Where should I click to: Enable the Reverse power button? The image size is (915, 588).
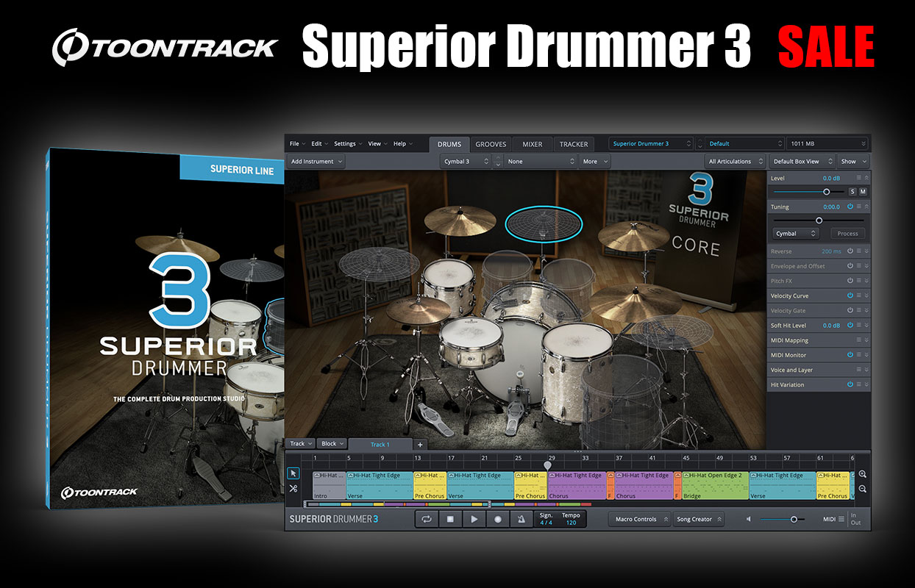click(x=850, y=251)
